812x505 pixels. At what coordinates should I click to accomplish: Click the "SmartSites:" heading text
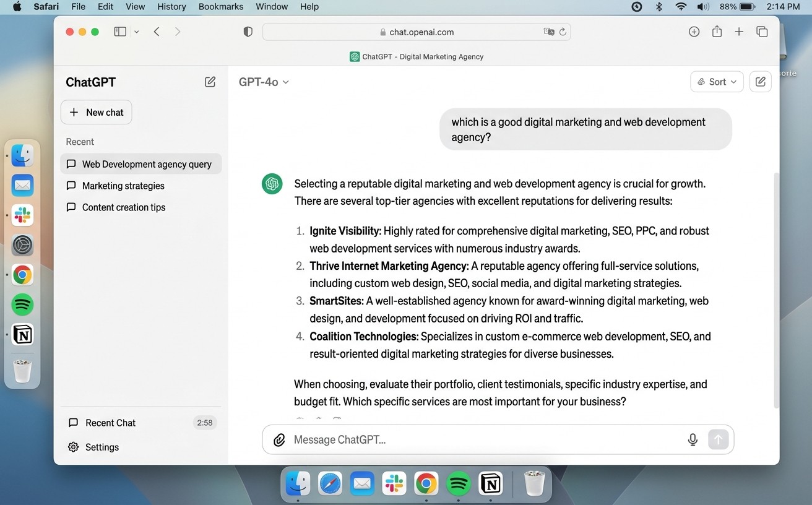click(x=337, y=301)
